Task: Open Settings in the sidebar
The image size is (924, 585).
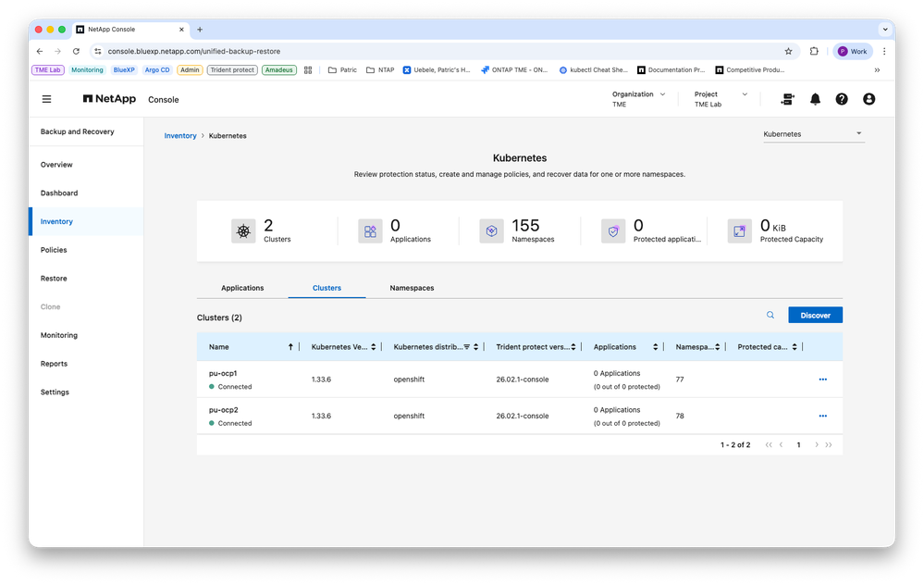Action: click(x=55, y=392)
